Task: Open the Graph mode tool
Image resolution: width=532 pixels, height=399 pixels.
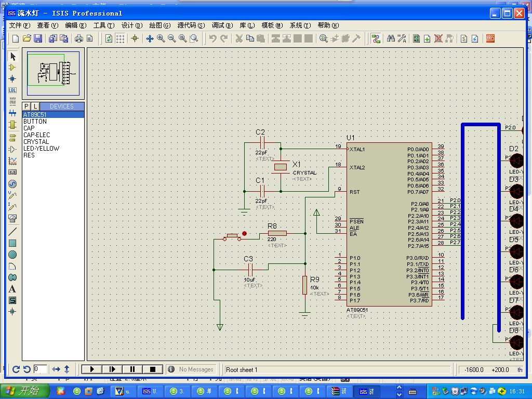Action: pyautogui.click(x=12, y=161)
